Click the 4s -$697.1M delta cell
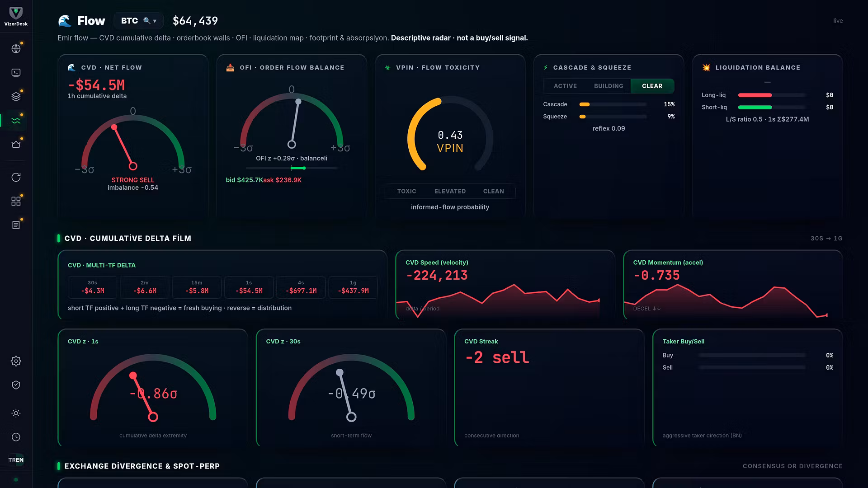Screen dimensions: 868x488 pyautogui.click(x=301, y=287)
